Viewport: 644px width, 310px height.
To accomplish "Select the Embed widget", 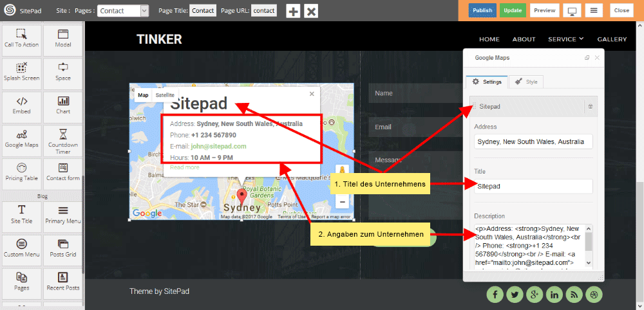I will click(21, 107).
